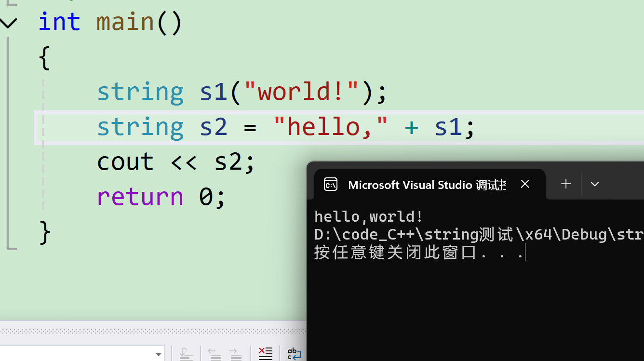The height and width of the screenshot is (361, 644).
Task: Click the dotted grip bar of output panel
Action: pos(153,332)
